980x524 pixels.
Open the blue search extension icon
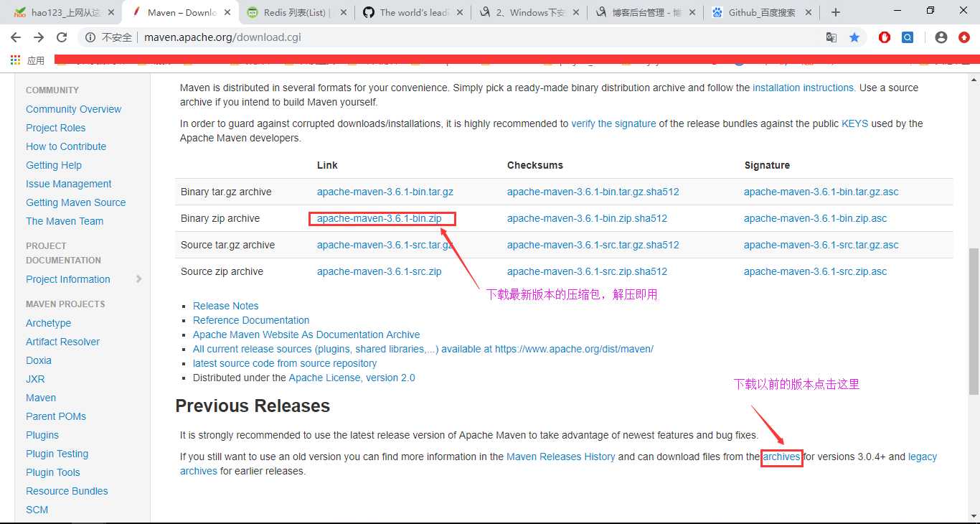[908, 37]
